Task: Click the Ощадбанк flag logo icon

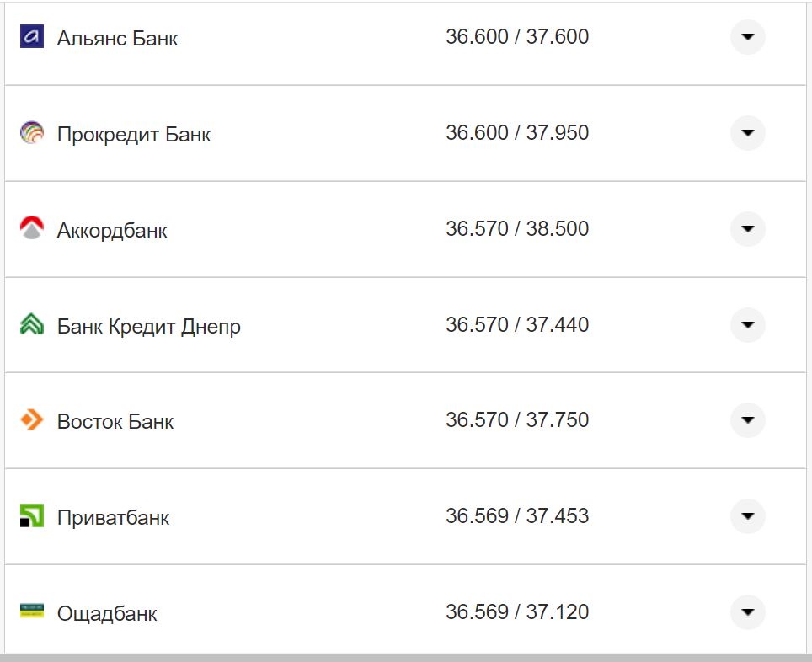Action: [x=32, y=613]
